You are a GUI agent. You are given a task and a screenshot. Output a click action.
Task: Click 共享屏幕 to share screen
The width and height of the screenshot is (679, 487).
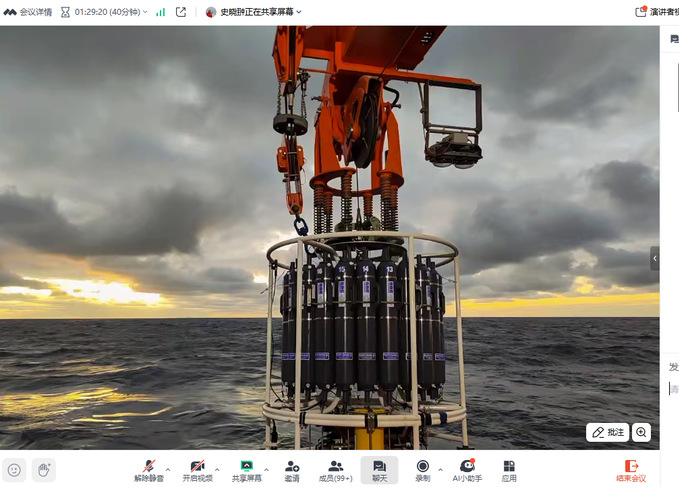coord(246,469)
